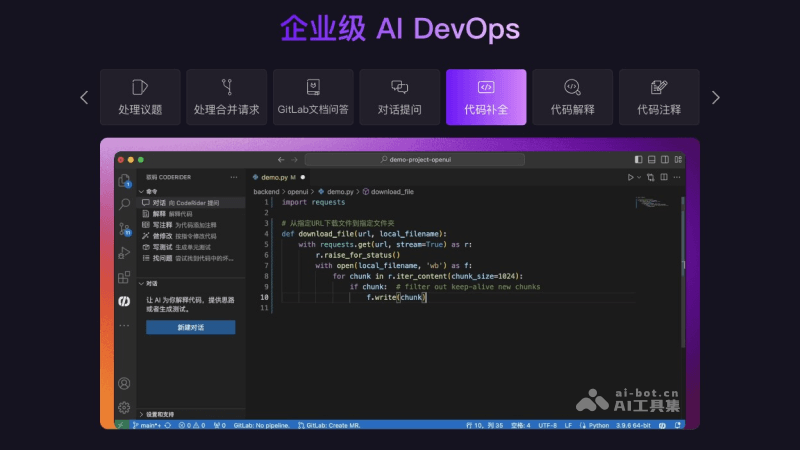Click GitLab: Create MR in status bar
Screen dimensions: 800x450
coord(333,425)
